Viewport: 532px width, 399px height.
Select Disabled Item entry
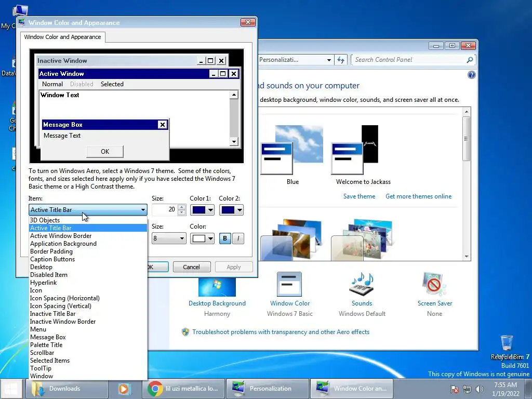[x=88, y=275]
